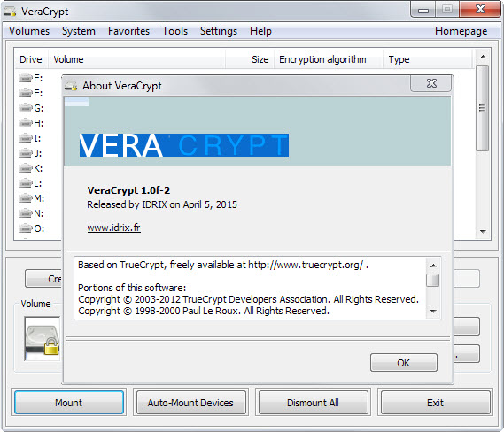
Task: Open the Settings menu
Action: coord(219,31)
